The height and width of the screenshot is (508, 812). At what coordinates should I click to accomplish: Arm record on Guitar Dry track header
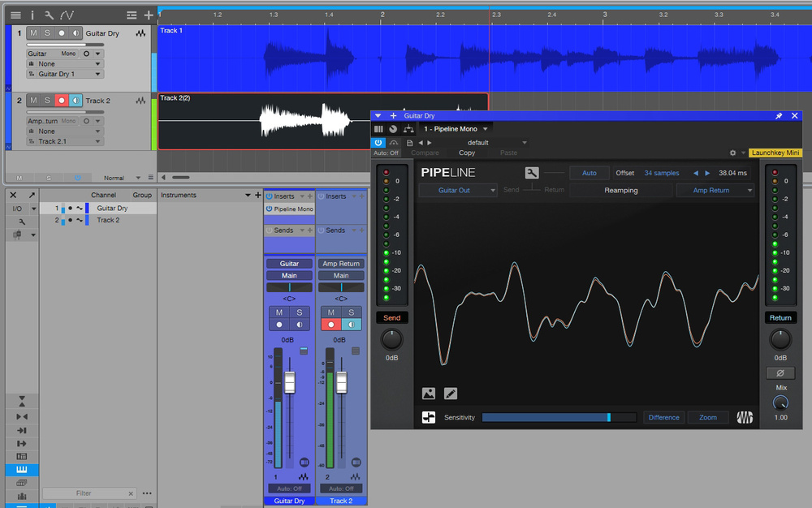(x=62, y=33)
